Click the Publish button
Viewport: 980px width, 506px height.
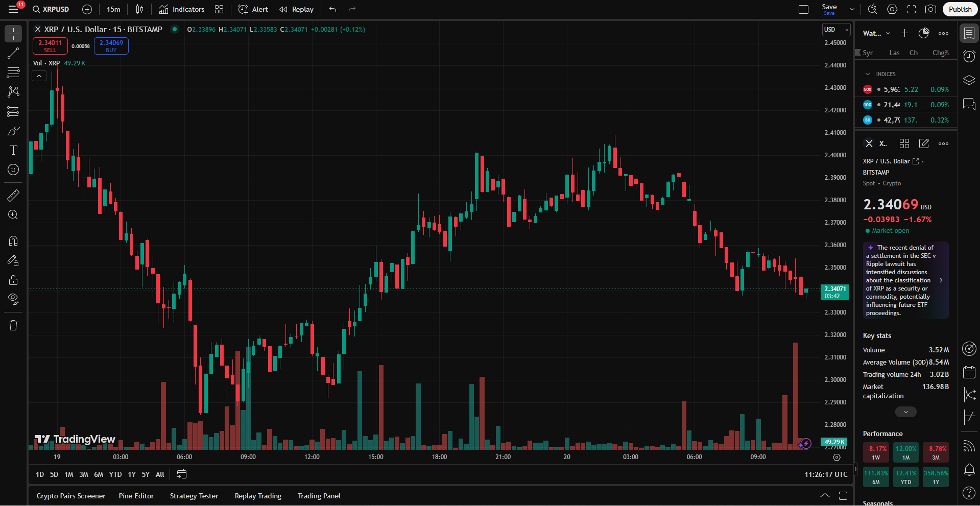[x=960, y=9]
